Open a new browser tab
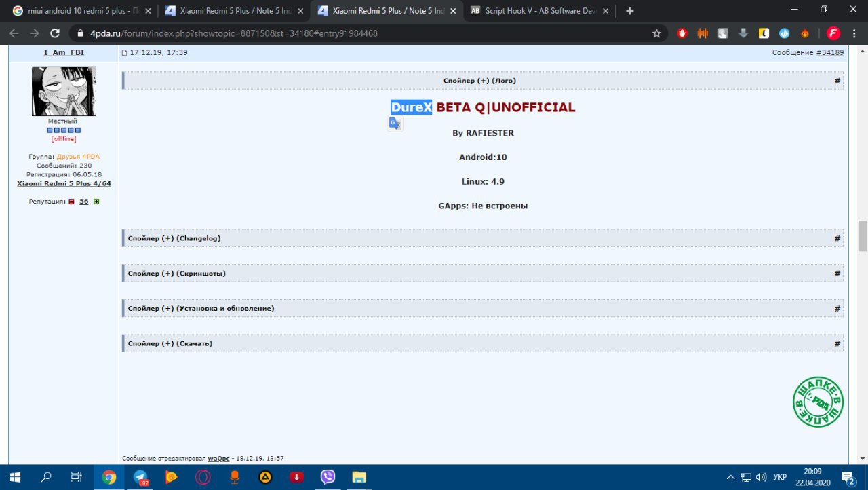868x490 pixels. [x=630, y=11]
